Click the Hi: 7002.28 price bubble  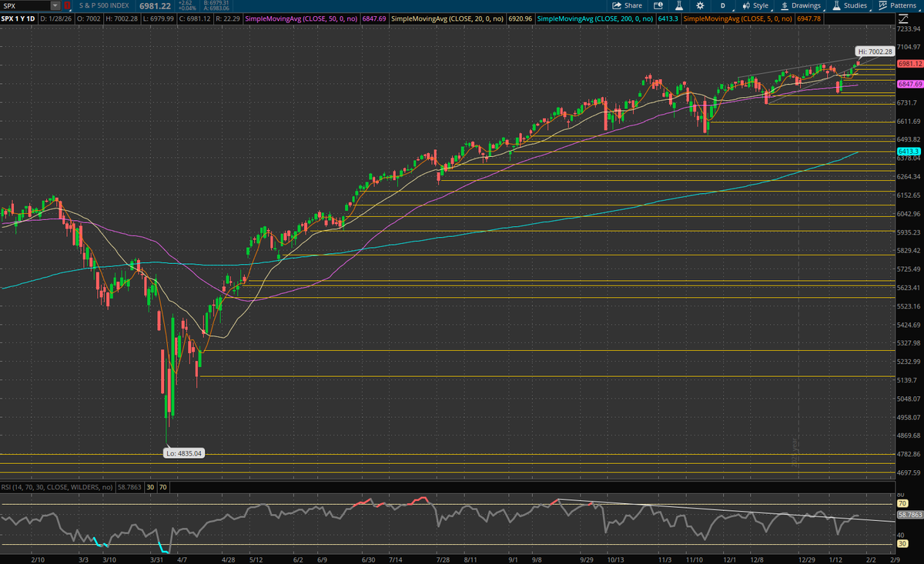(874, 52)
